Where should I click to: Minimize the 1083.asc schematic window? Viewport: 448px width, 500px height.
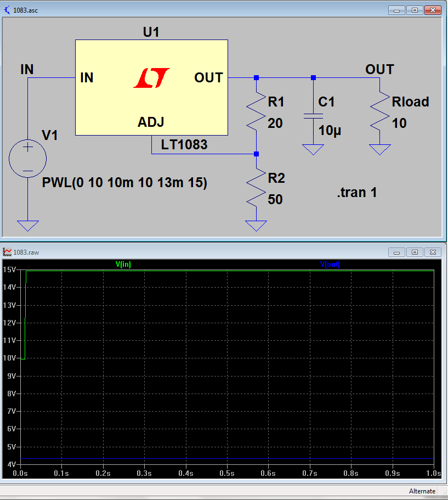(x=396, y=10)
